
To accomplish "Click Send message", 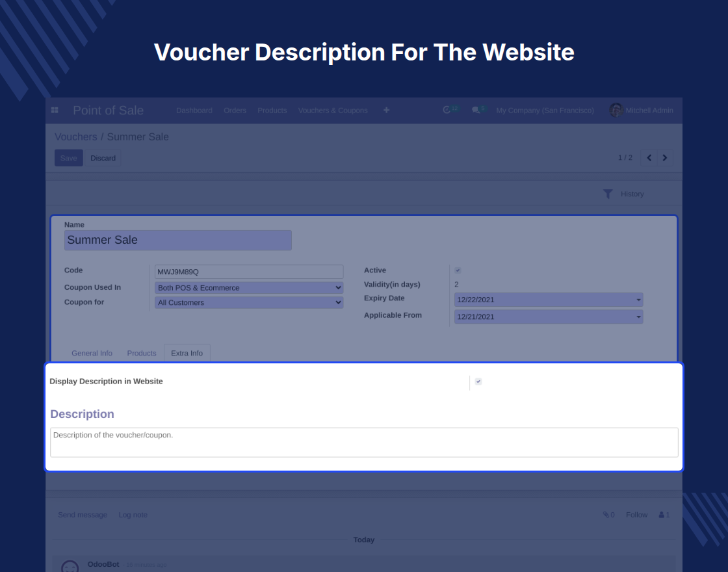I will (x=83, y=515).
